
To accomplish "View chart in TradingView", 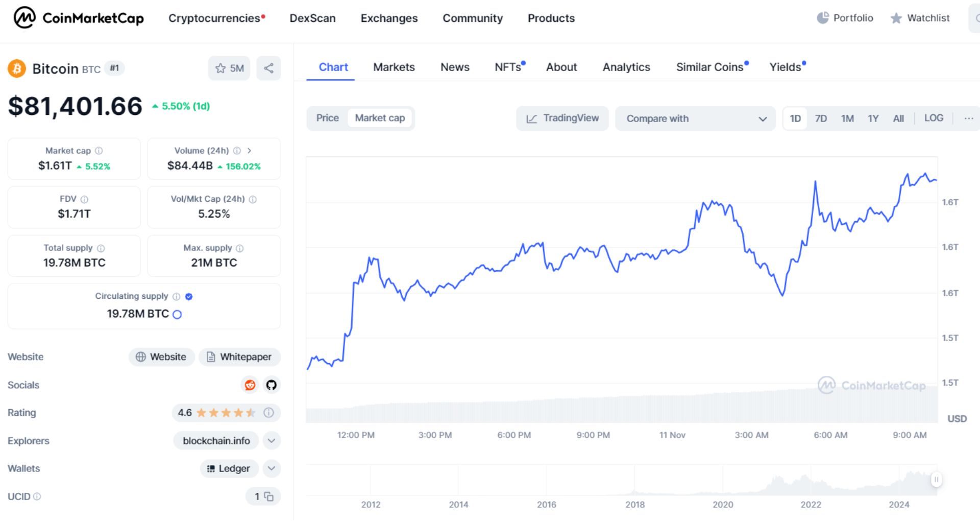I will [562, 118].
